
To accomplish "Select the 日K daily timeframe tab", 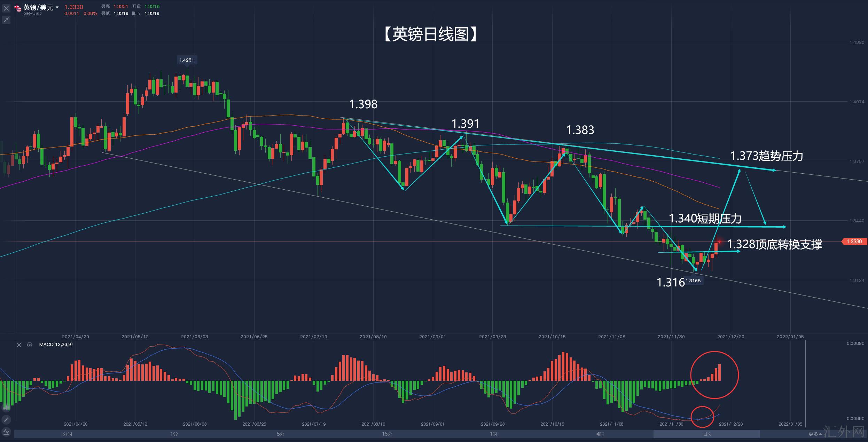I will (706, 434).
